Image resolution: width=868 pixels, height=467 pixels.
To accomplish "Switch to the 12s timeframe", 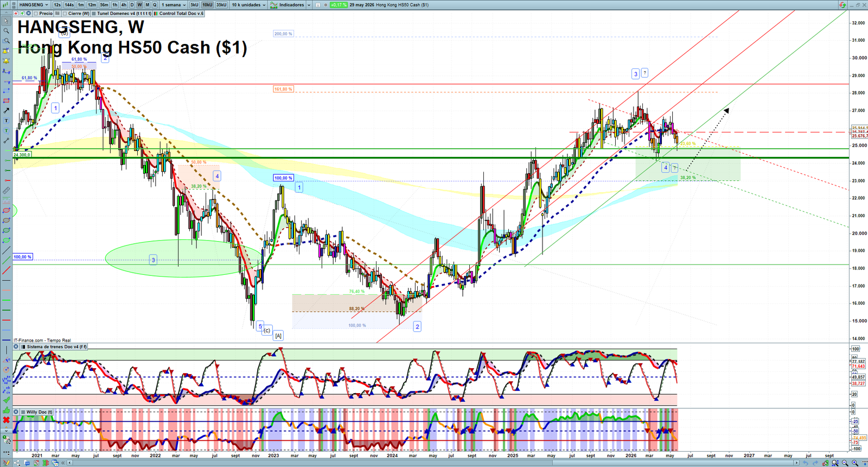I will point(57,5).
